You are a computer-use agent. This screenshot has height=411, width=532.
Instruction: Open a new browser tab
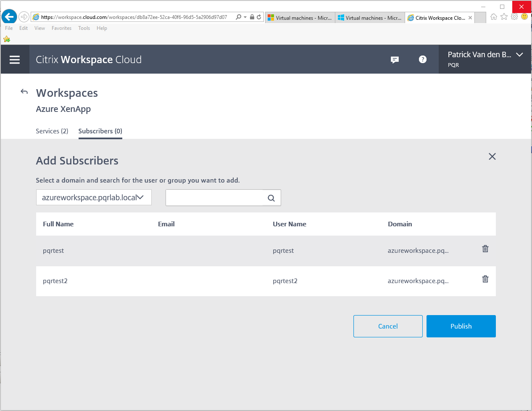pyautogui.click(x=480, y=18)
